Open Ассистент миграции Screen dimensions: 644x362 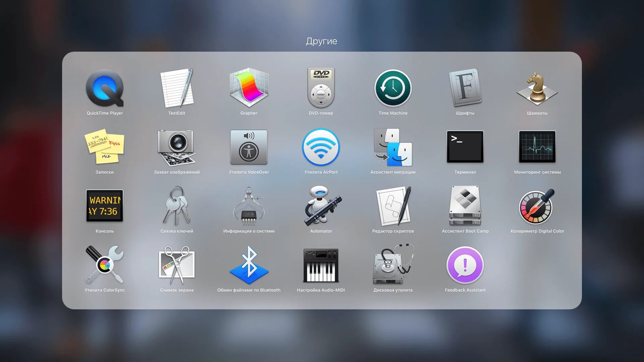pos(393,147)
